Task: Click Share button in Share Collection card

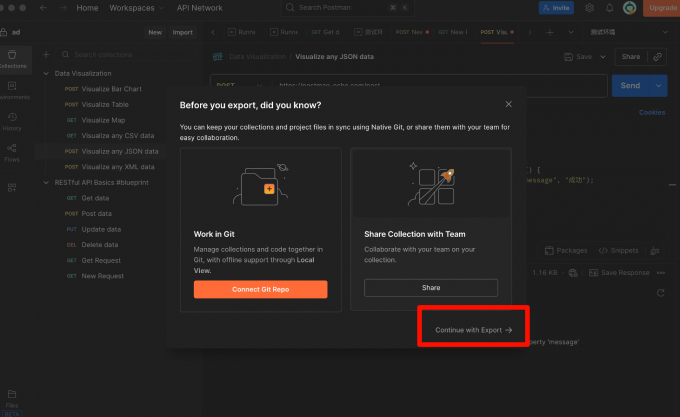Action: (x=431, y=288)
